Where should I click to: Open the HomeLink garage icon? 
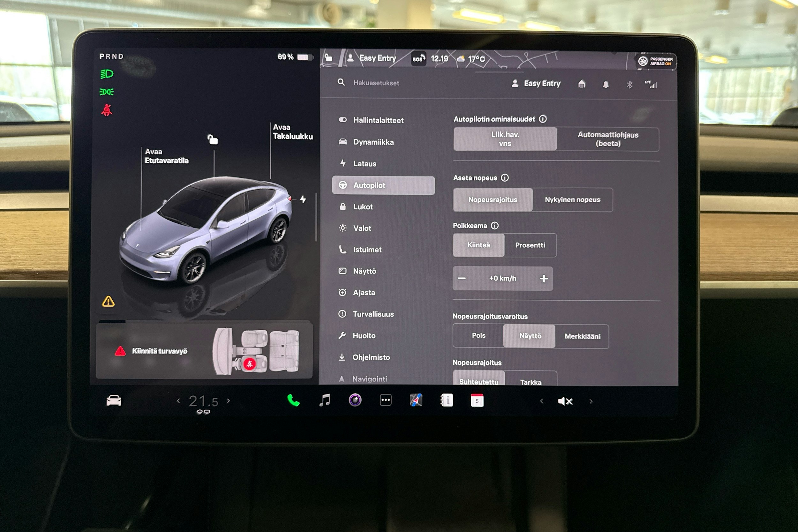582,84
